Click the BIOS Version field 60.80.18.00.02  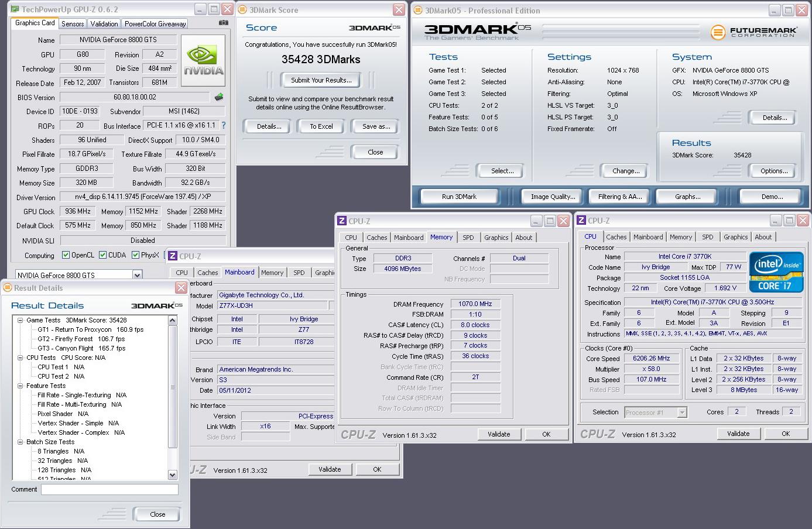135,97
